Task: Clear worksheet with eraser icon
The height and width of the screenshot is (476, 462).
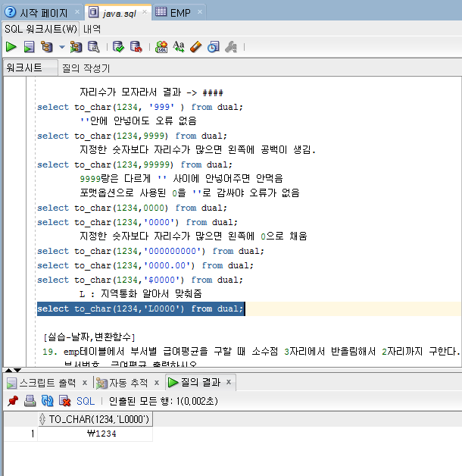Action: [x=196, y=47]
